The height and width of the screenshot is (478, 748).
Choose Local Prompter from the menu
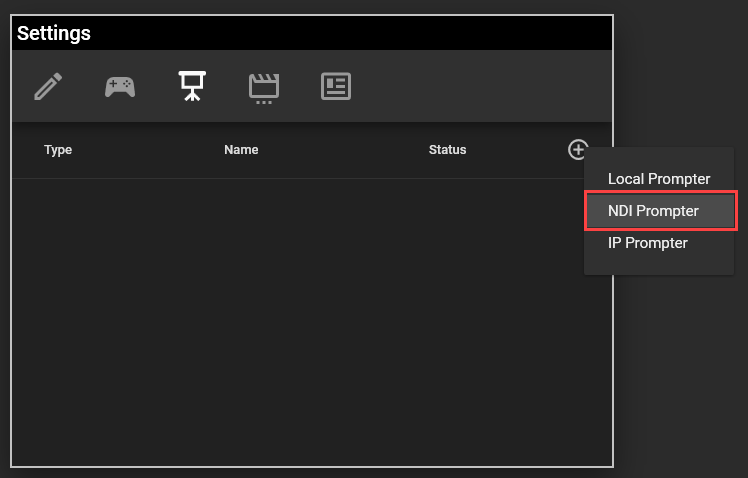coord(659,179)
